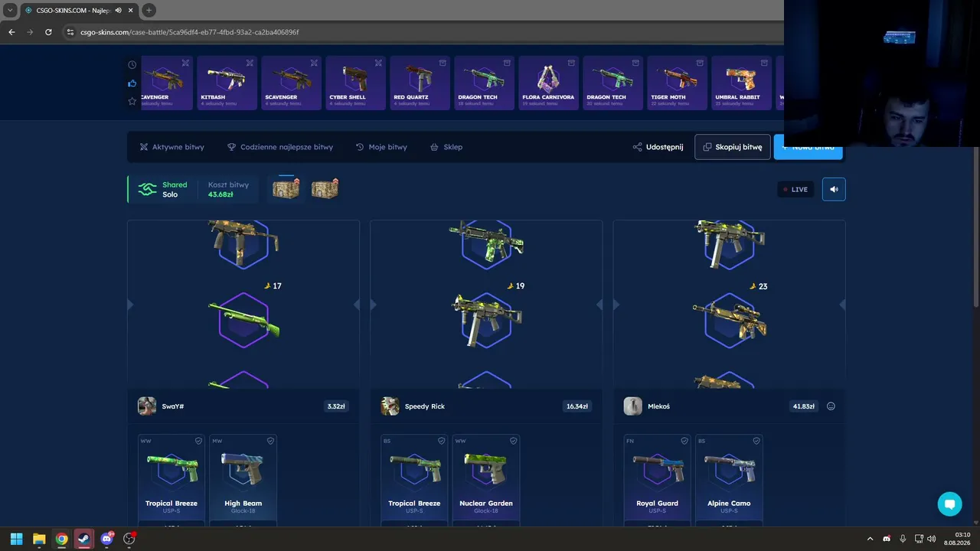Open the Cyber Shell drop card
The image size is (980, 551).
(x=356, y=83)
